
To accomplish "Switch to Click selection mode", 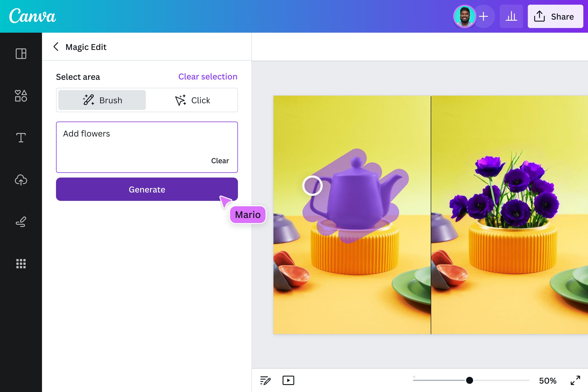I will [192, 100].
